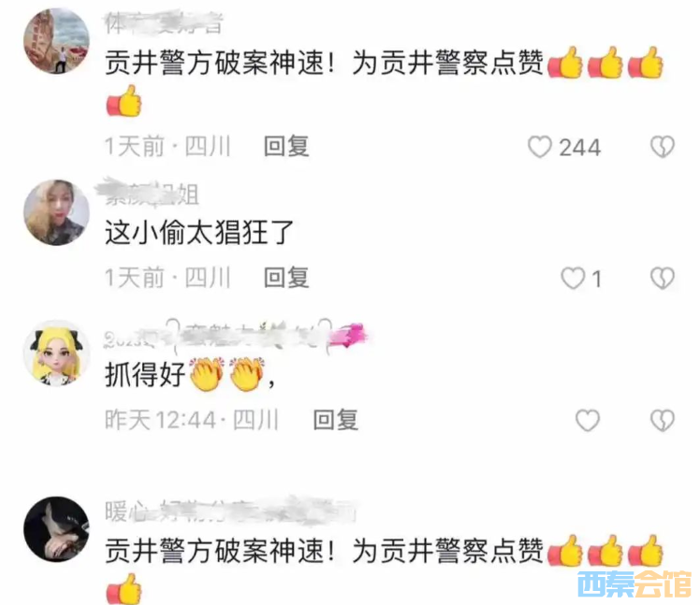Dislike the 抓得好 comment
This screenshot has width=700, height=605.
coord(663,420)
